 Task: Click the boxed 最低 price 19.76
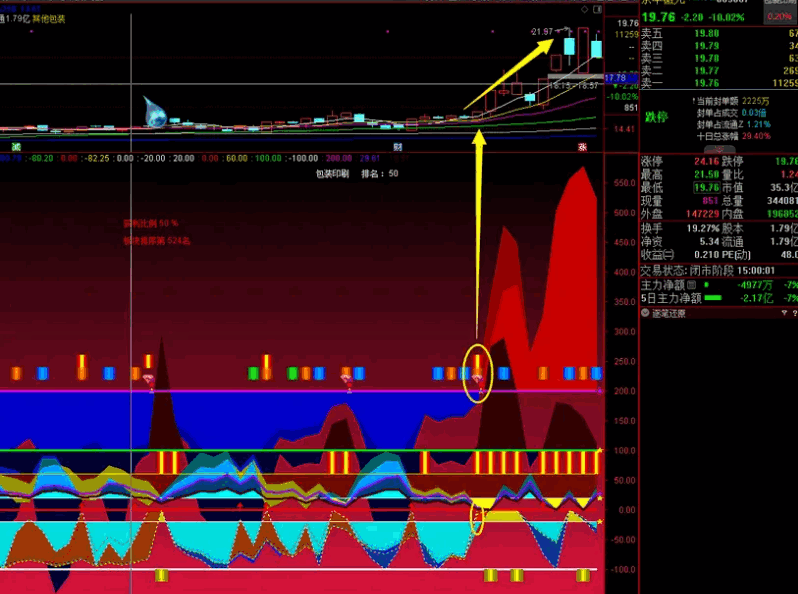coord(707,188)
